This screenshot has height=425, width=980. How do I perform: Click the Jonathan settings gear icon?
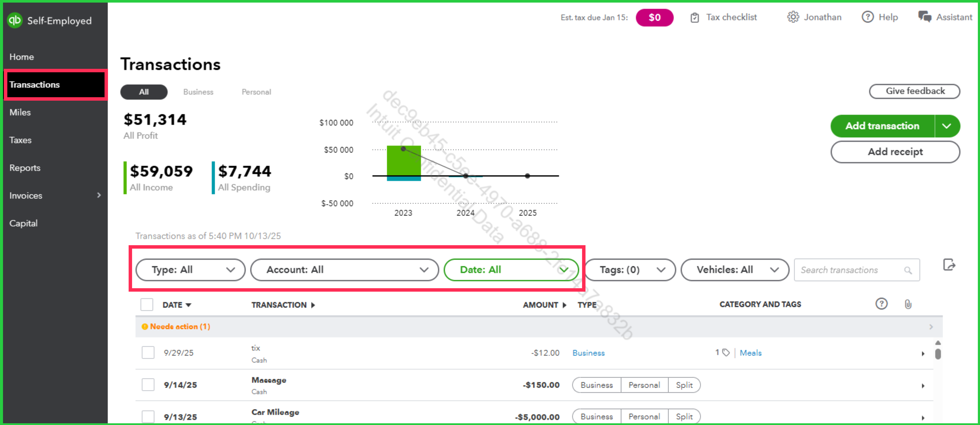(x=793, y=17)
